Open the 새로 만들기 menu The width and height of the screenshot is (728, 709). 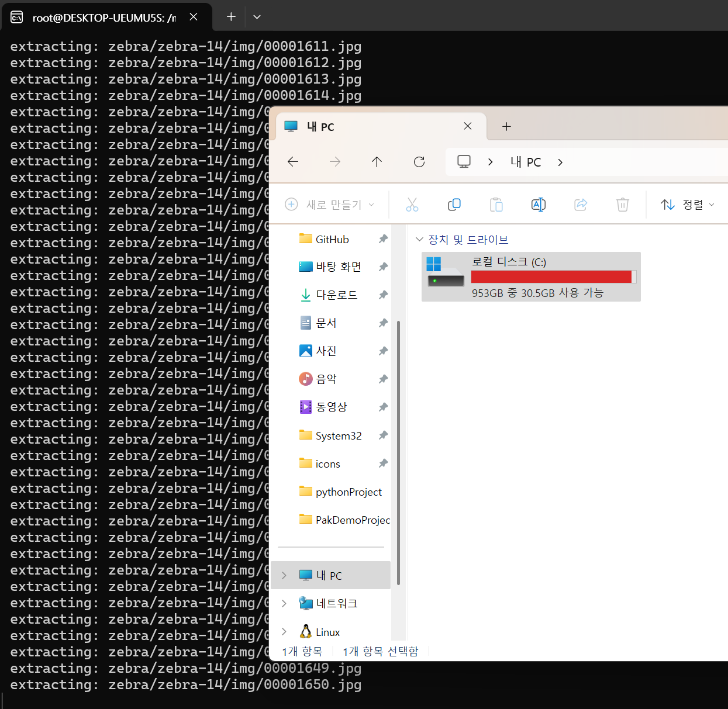tap(329, 205)
